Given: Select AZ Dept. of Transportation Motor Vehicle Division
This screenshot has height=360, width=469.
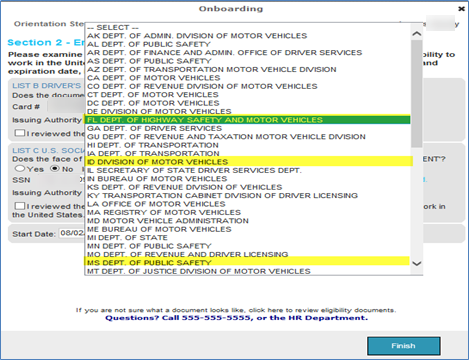Looking at the screenshot, I should pyautogui.click(x=248, y=69).
